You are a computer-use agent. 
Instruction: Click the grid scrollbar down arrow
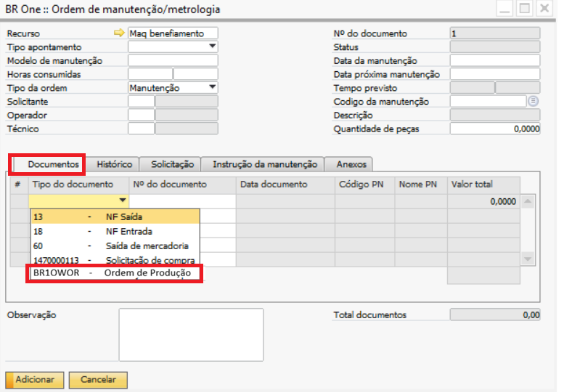click(528, 259)
